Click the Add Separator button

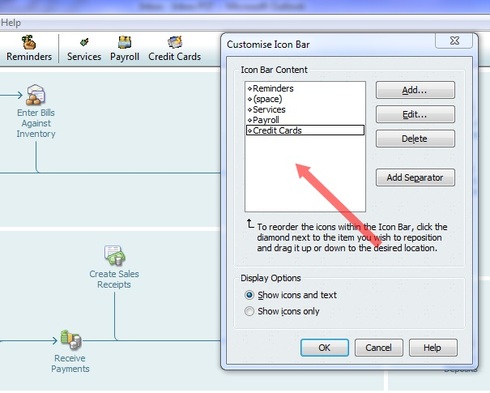pyautogui.click(x=415, y=177)
